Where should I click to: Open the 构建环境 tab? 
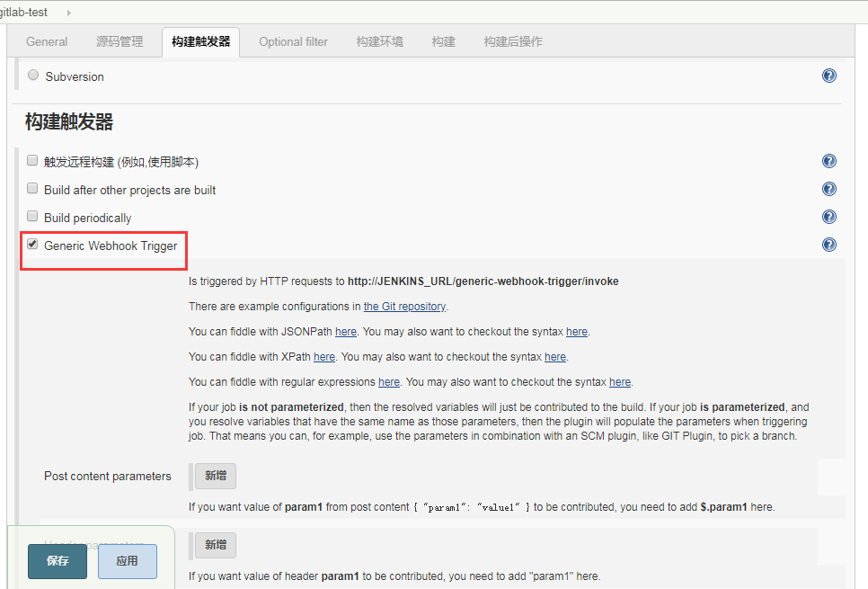(x=379, y=41)
